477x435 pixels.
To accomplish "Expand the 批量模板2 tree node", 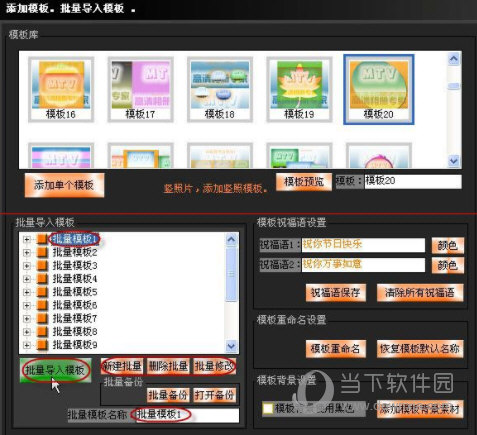I will point(27,252).
